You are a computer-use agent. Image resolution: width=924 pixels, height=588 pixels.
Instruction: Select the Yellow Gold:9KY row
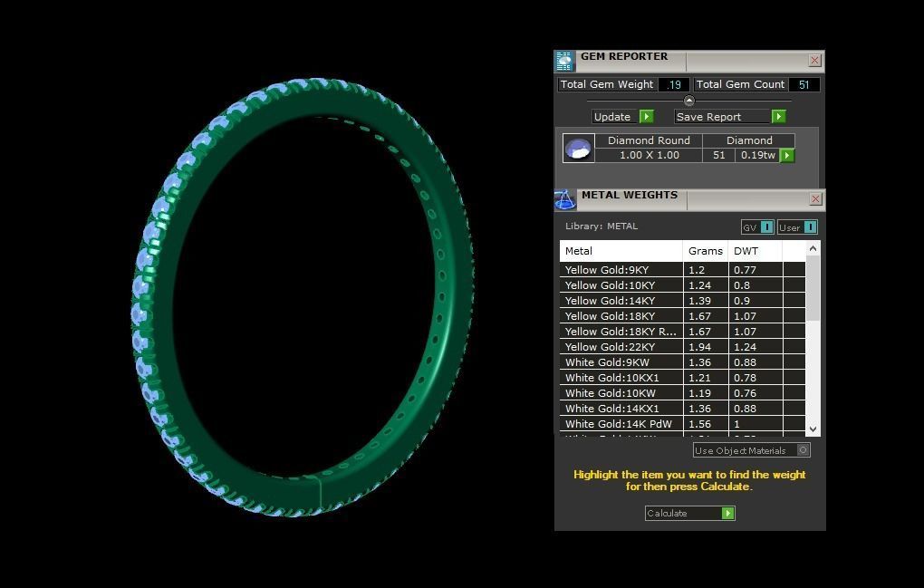point(682,270)
